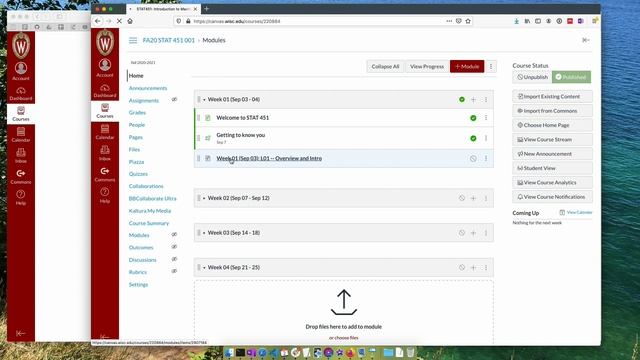
Task: Open the Student View button
Action: point(552,168)
